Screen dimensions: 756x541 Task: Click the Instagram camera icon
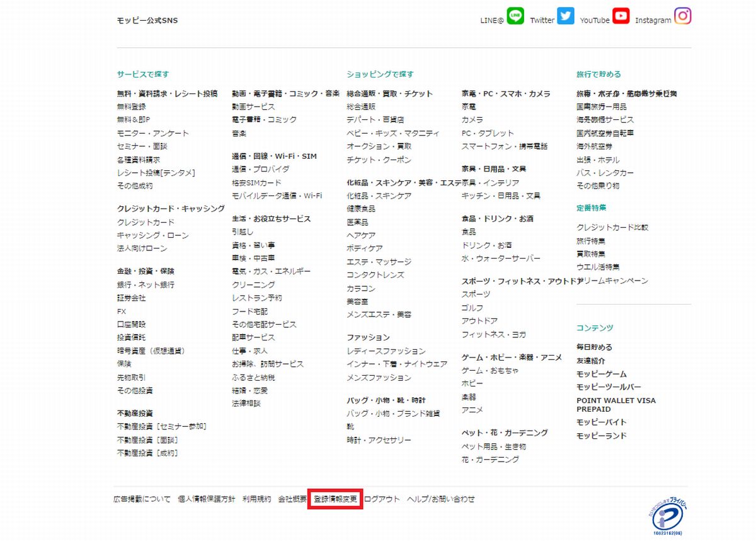click(x=683, y=17)
